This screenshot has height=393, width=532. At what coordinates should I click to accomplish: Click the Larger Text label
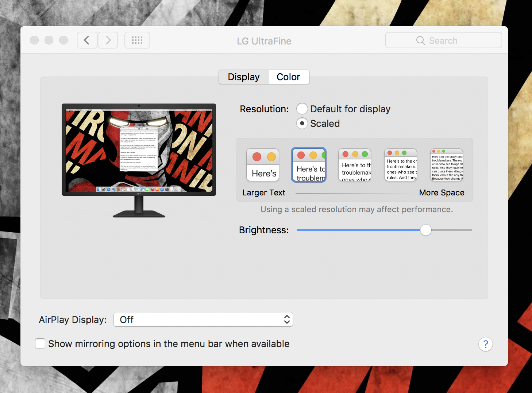[x=263, y=192]
